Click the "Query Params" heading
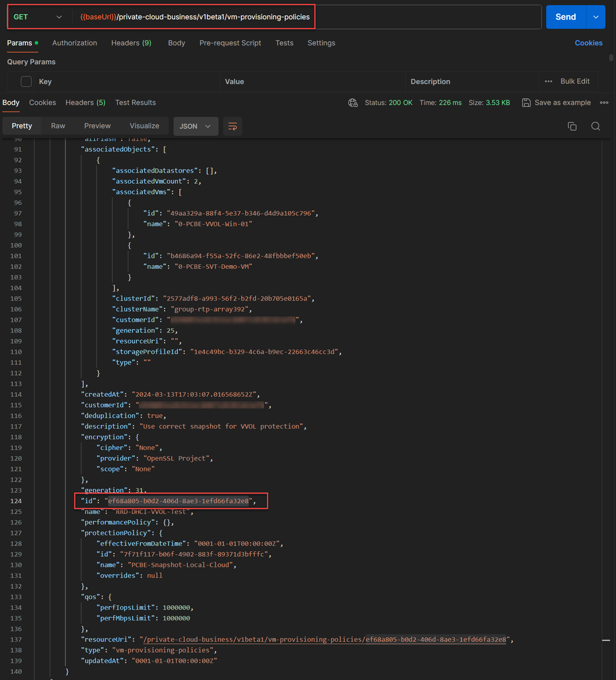 click(31, 62)
